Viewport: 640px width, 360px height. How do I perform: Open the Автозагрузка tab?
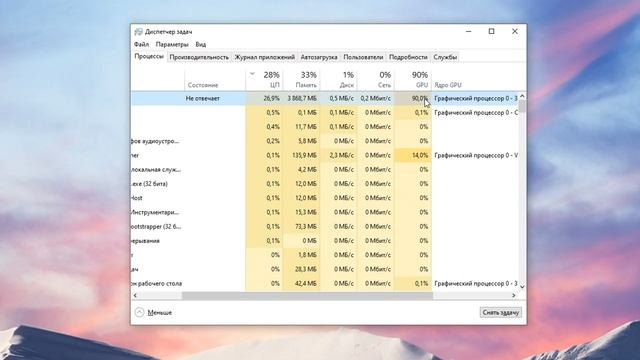pos(319,57)
